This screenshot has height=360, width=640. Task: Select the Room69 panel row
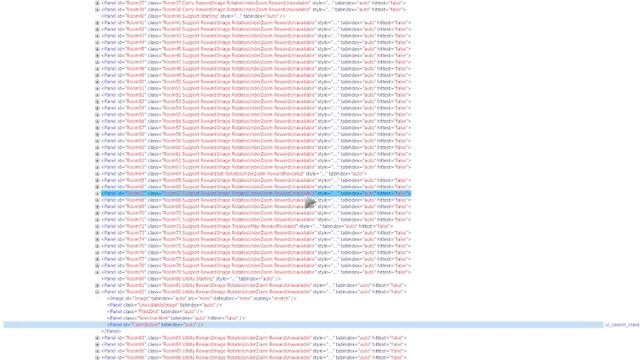point(256,207)
